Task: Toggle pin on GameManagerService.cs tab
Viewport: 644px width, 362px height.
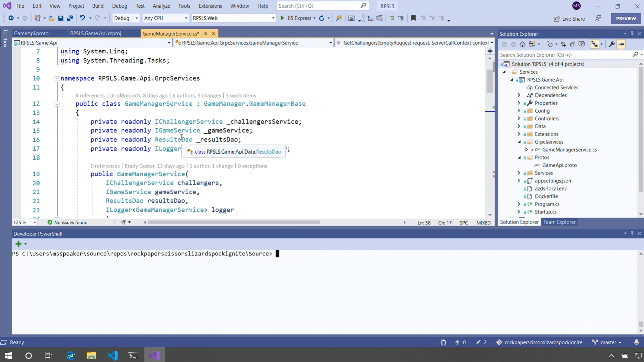Action: (206, 33)
